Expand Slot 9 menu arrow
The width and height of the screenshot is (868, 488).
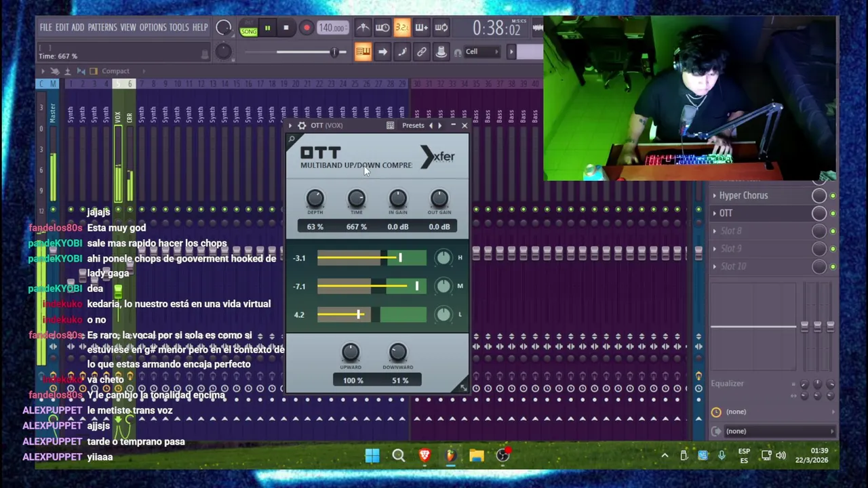point(714,249)
